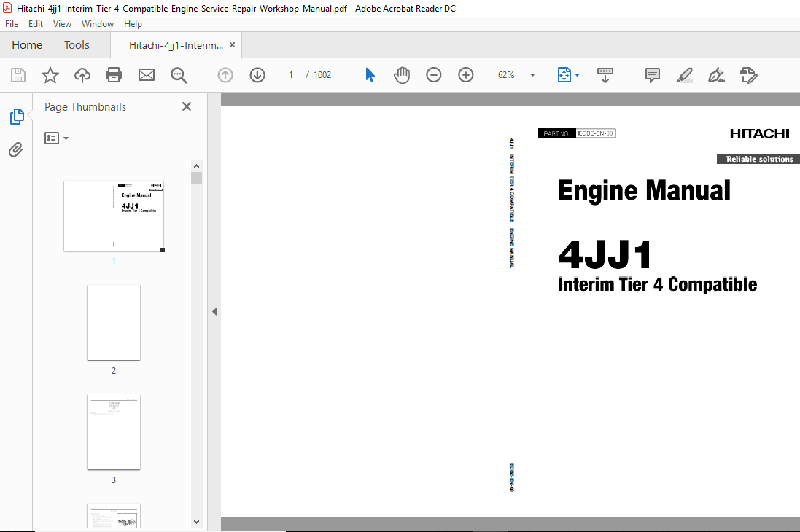Click the 62% zoom value field

coord(506,75)
